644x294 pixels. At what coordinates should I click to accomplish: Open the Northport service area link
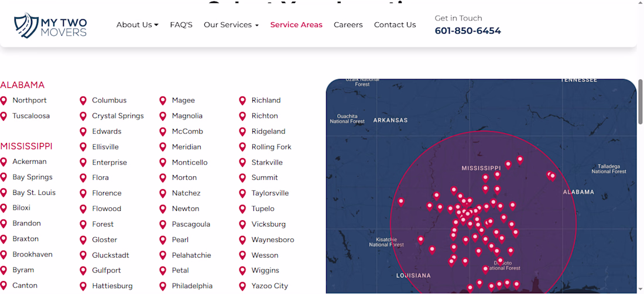pyautogui.click(x=30, y=100)
